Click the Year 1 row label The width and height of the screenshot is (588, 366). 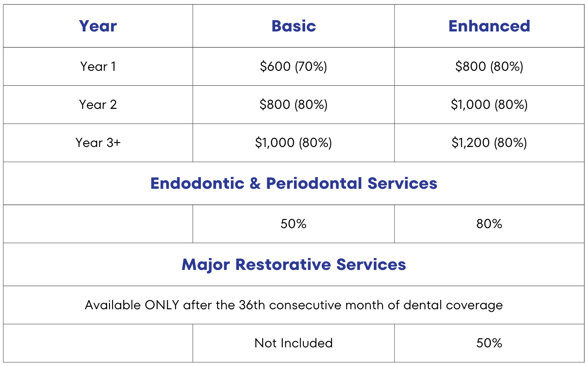98,66
